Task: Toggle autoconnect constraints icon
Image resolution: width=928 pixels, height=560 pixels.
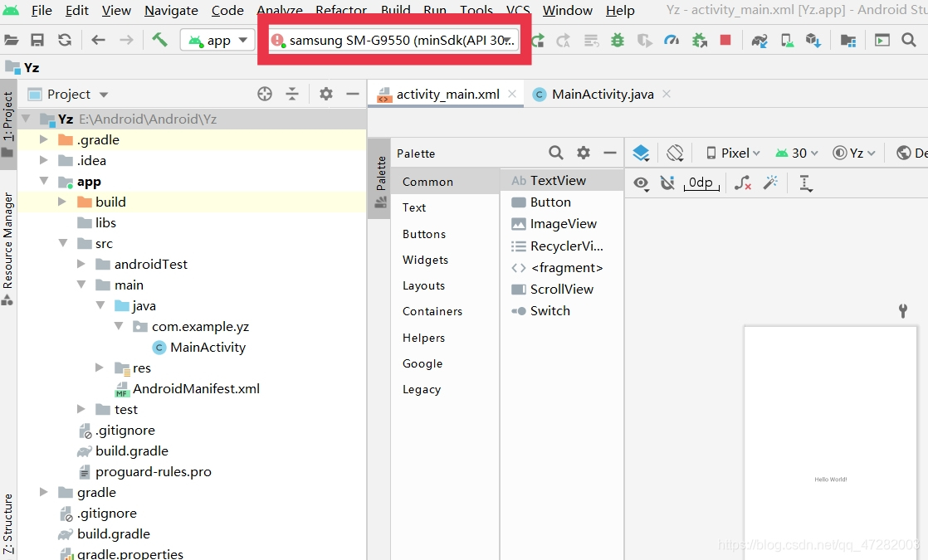Action: [x=667, y=183]
